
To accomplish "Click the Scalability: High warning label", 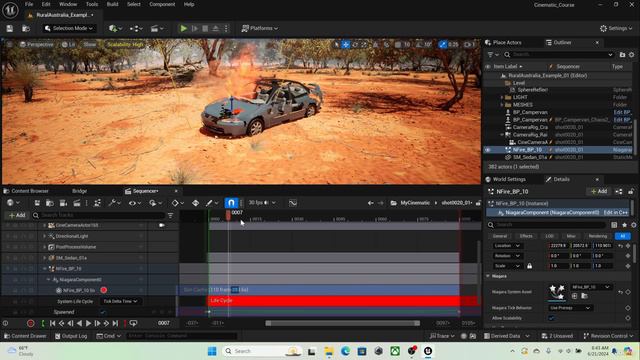I will point(125,44).
